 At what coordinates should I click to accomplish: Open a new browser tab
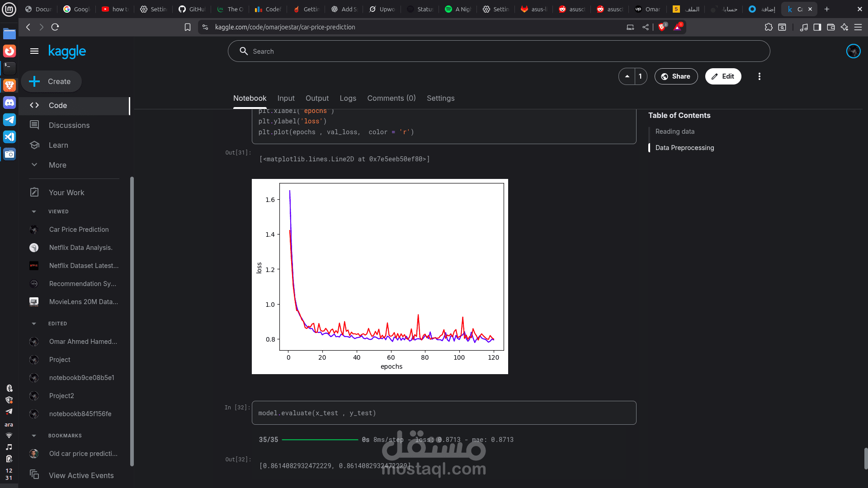(826, 9)
